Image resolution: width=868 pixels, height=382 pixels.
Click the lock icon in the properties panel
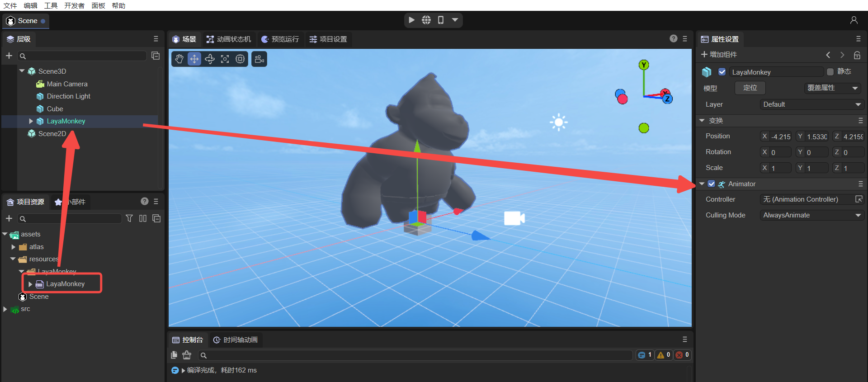tap(857, 55)
